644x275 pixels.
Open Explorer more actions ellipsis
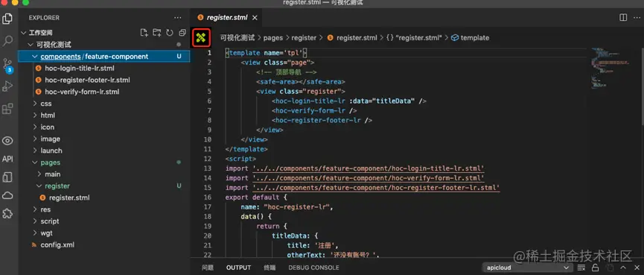[x=177, y=18]
